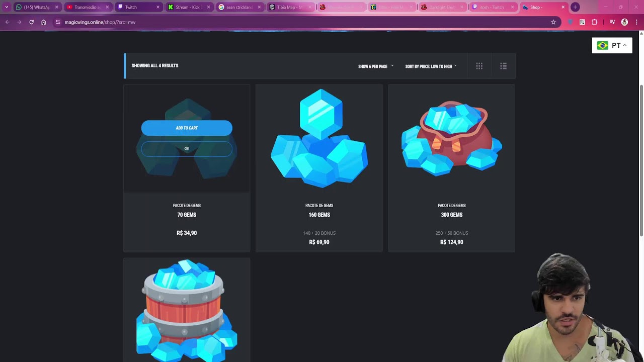Go to the browser home page
Screen dimensions: 644x362
pos(43,22)
